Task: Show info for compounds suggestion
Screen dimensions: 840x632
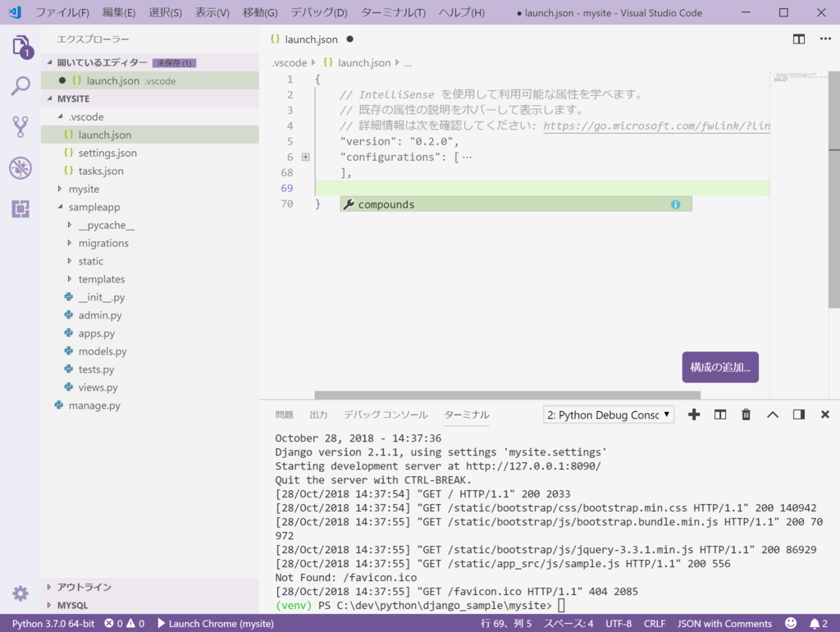Action: coord(676,204)
